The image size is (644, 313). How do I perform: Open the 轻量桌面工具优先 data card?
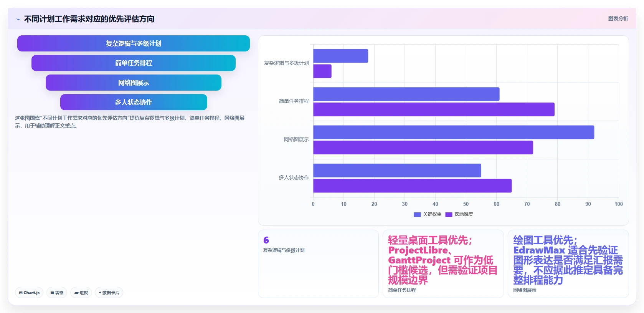[x=443, y=264]
